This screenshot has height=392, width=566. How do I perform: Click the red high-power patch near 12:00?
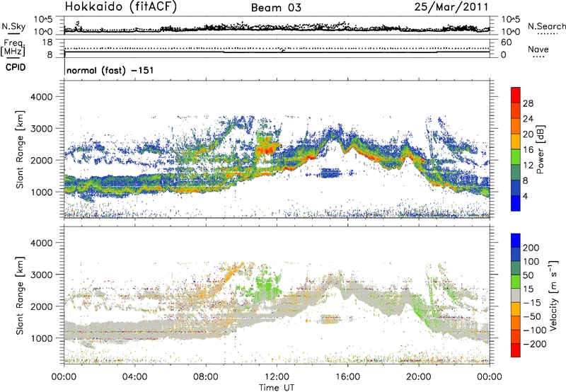tap(267, 148)
